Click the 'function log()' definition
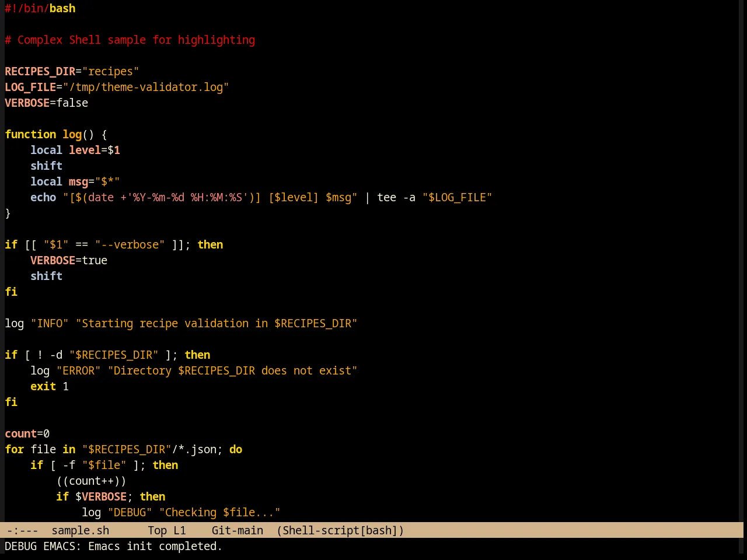 (x=56, y=134)
